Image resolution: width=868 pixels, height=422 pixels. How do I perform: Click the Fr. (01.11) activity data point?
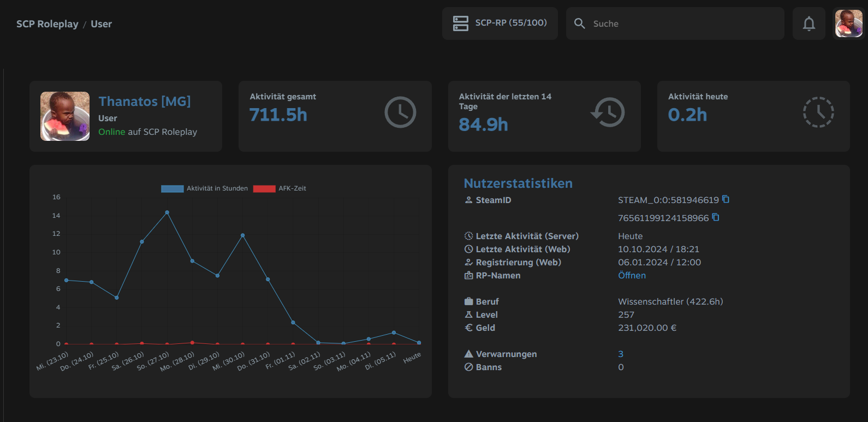[293, 323]
